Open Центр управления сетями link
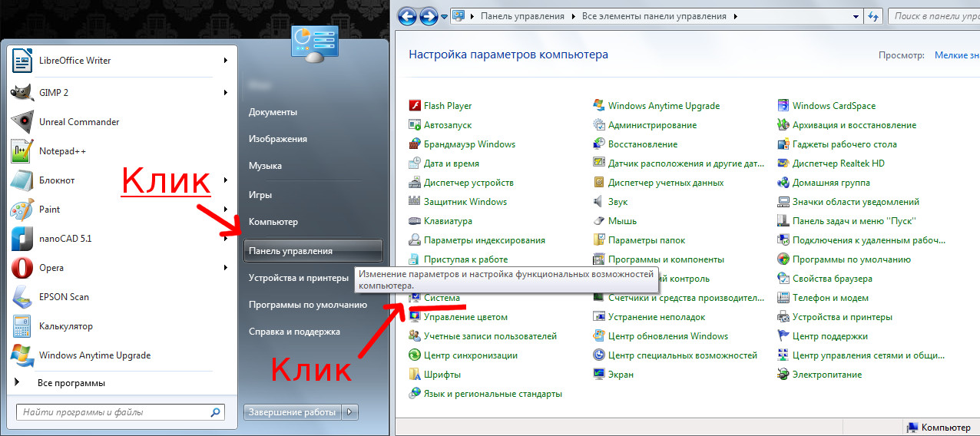Viewport: 980px width, 436px height. click(x=869, y=355)
